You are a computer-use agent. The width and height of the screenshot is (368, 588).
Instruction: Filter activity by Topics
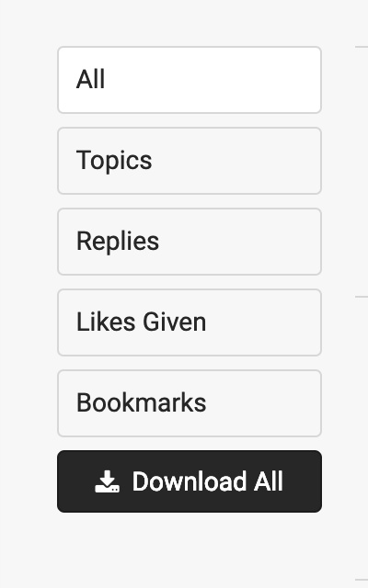click(190, 161)
